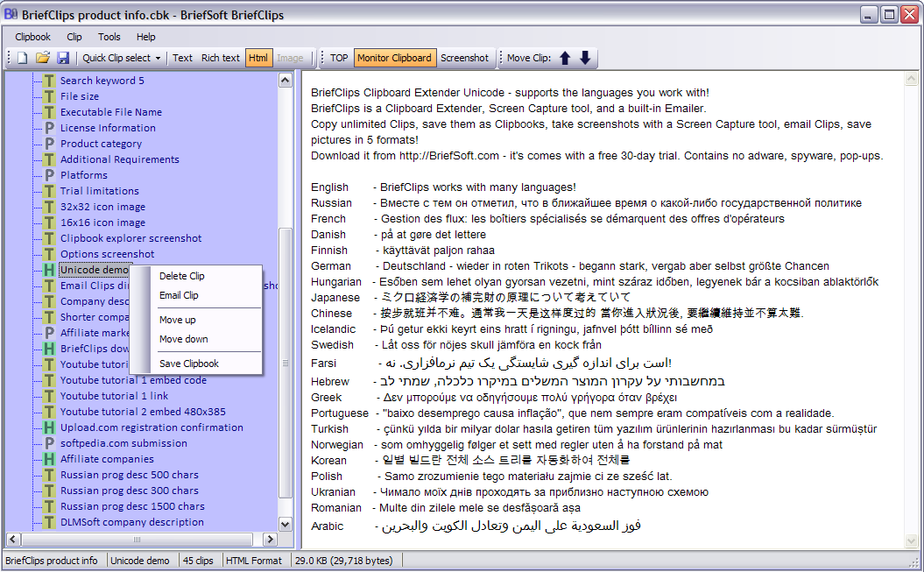
Task: Click T icon beside 32x32 icon image
Action: pyautogui.click(x=50, y=207)
